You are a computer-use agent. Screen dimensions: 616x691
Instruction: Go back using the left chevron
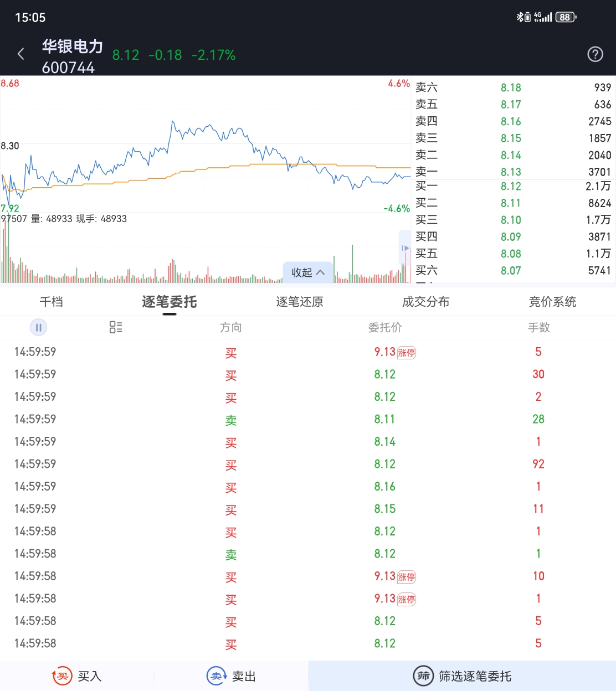tap(21, 54)
